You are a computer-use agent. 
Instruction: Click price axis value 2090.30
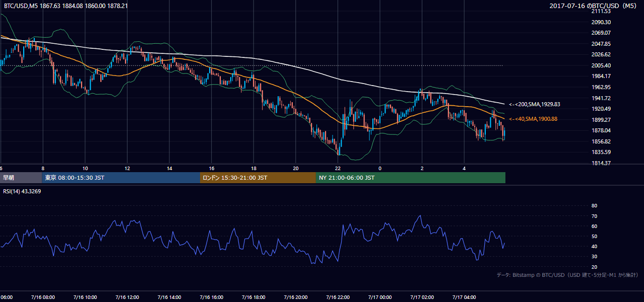tap(601, 22)
